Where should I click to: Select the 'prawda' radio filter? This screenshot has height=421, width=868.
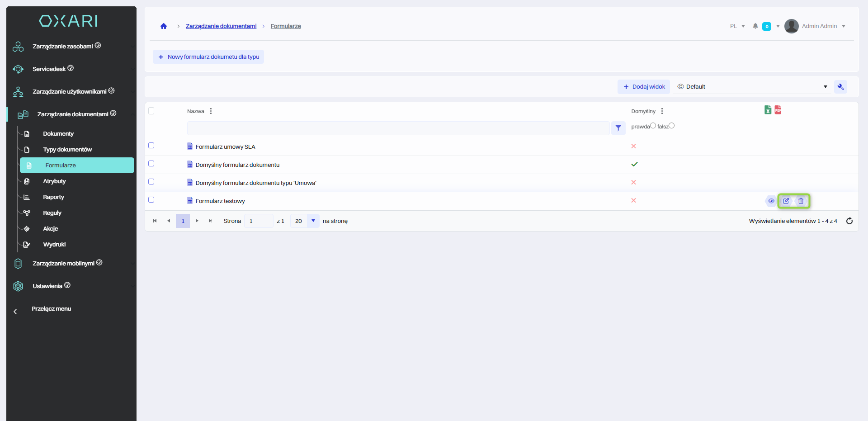(x=653, y=126)
